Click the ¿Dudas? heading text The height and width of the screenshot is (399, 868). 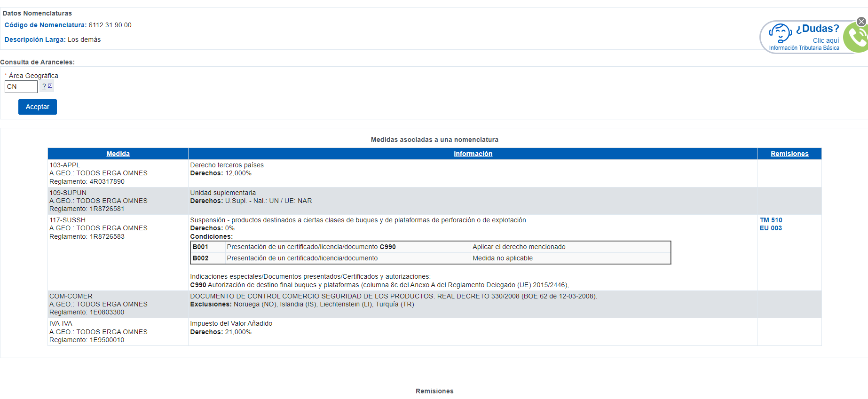tap(817, 29)
